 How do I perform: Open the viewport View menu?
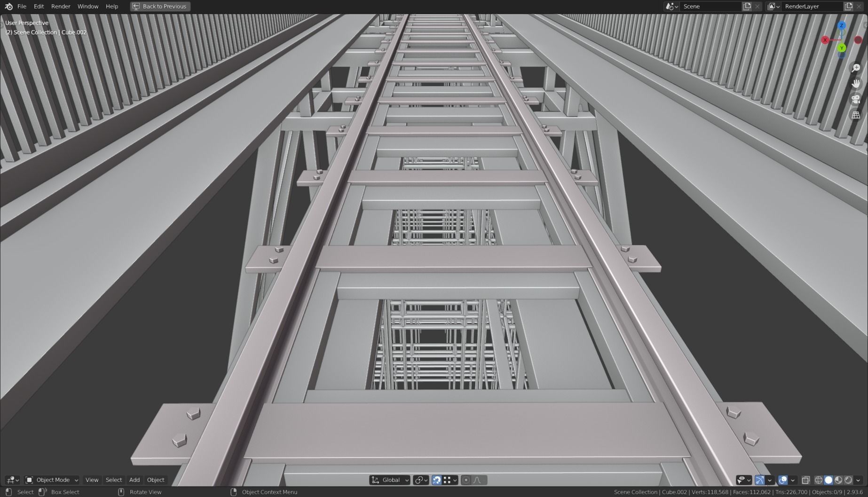pyautogui.click(x=92, y=480)
